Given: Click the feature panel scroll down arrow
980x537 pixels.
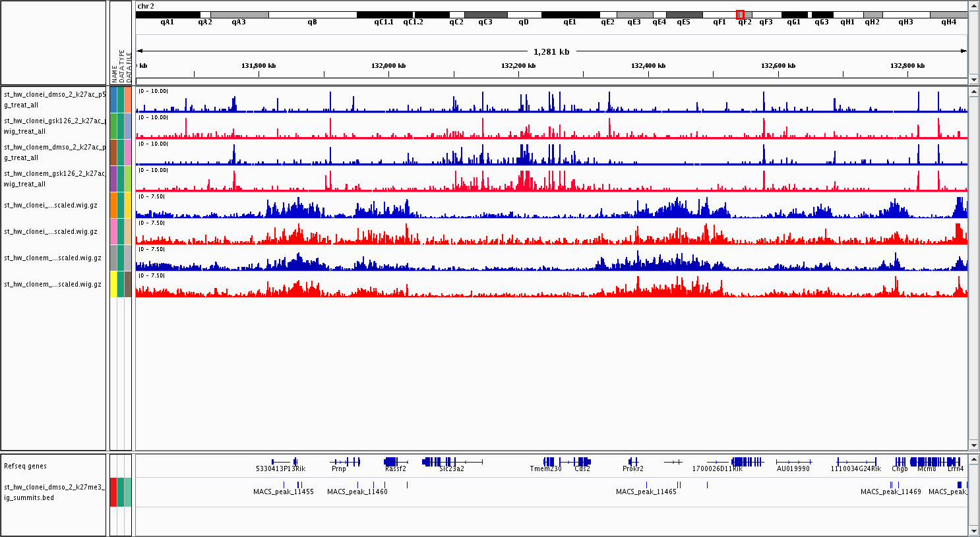Looking at the screenshot, I should (x=973, y=530).
